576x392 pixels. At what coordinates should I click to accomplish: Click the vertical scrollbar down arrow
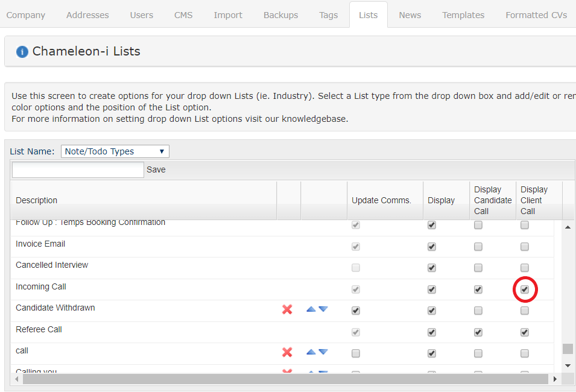pos(568,365)
